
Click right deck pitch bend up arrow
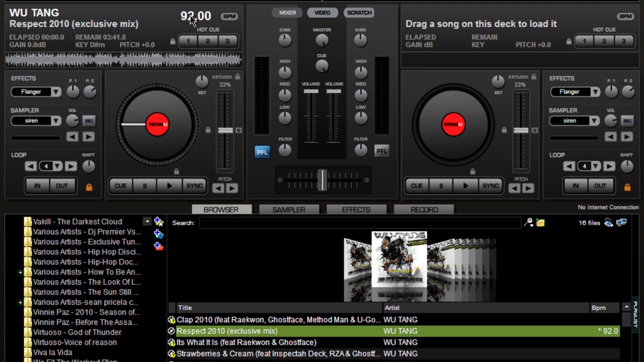coord(528,189)
